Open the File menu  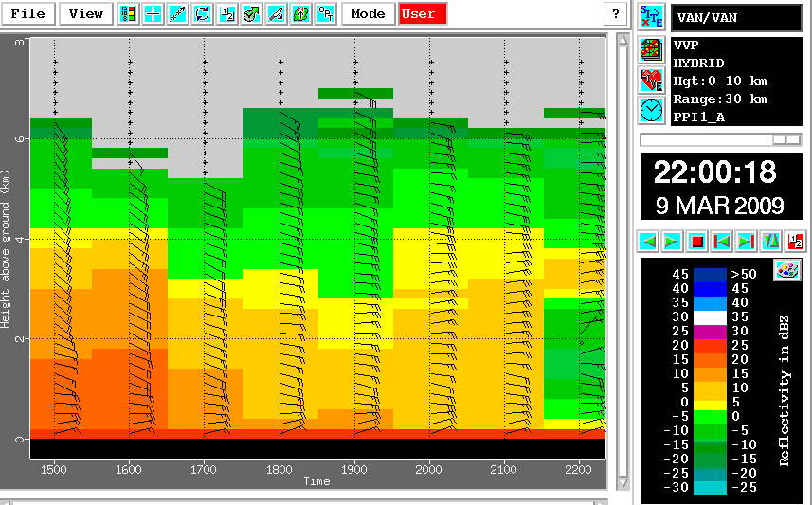click(x=29, y=14)
